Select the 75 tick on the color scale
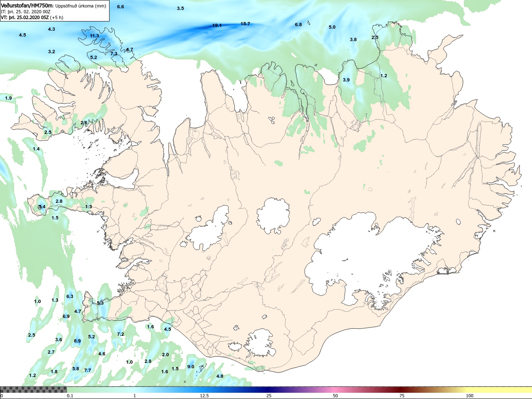Image resolution: width=532 pixels, height=399 pixels. 402,396
